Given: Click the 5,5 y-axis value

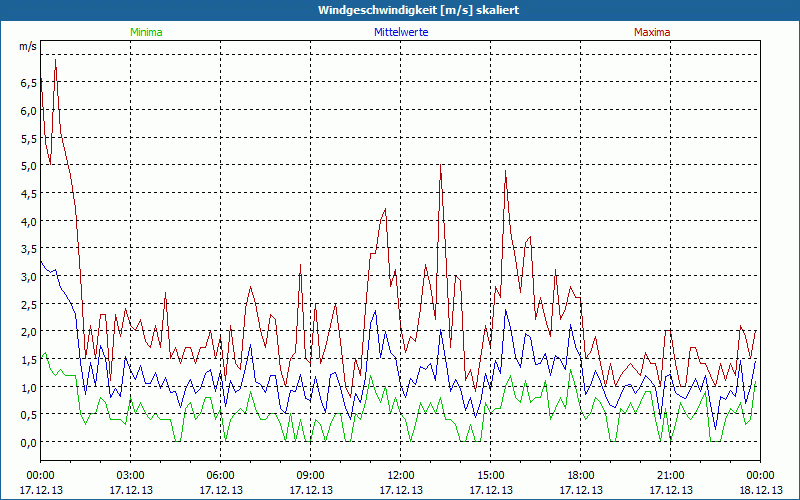Looking at the screenshot, I should click(28, 138).
